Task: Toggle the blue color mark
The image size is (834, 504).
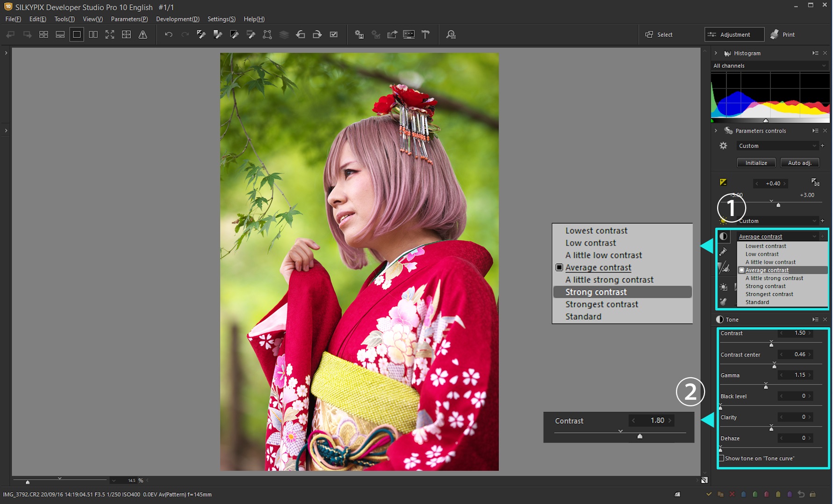Action: tap(743, 494)
